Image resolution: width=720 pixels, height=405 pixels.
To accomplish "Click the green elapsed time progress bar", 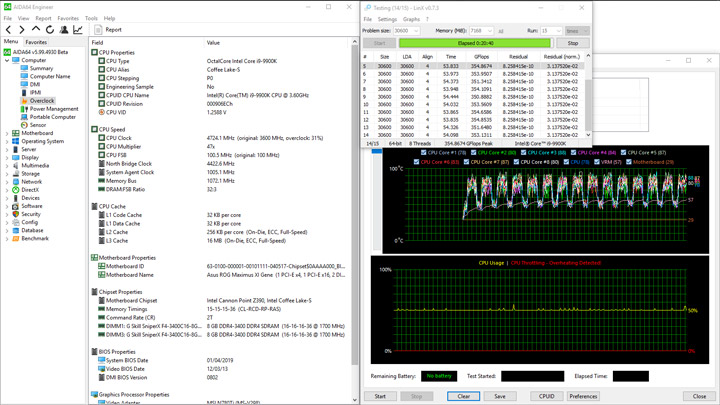I will tap(475, 43).
